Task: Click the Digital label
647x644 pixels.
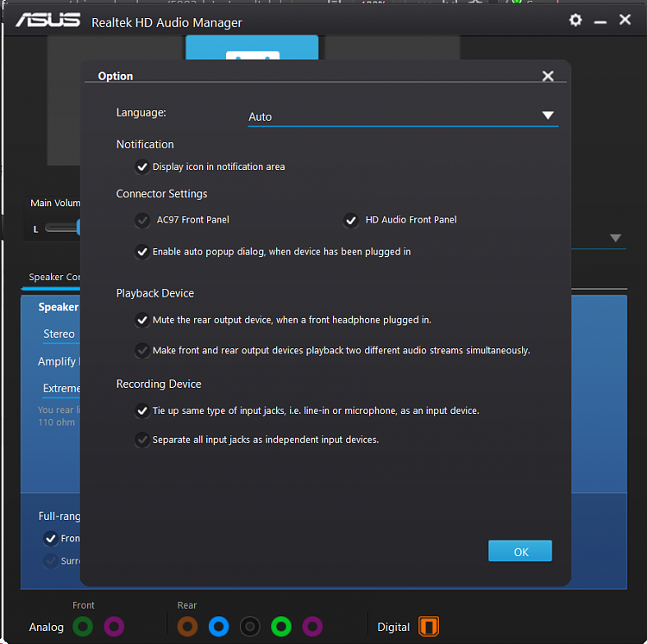Action: click(x=393, y=627)
